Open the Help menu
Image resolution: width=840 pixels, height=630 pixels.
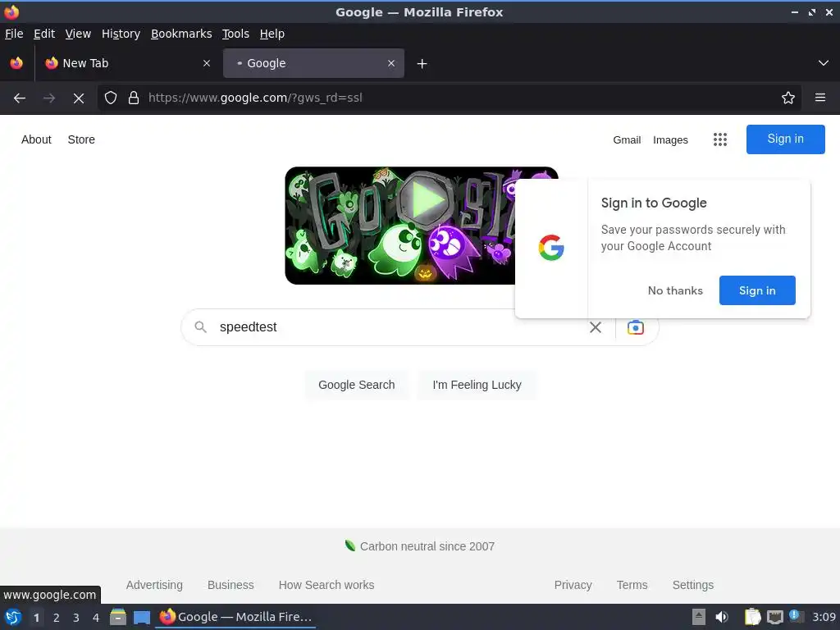272,34
